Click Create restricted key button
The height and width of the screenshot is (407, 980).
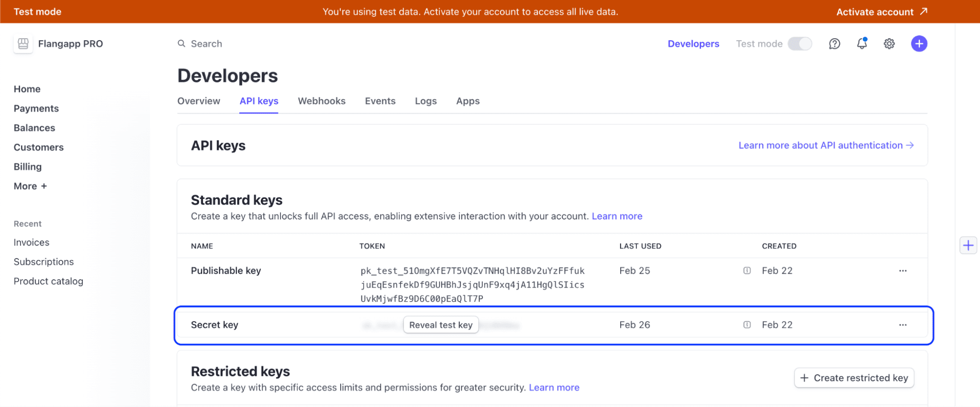tap(854, 378)
